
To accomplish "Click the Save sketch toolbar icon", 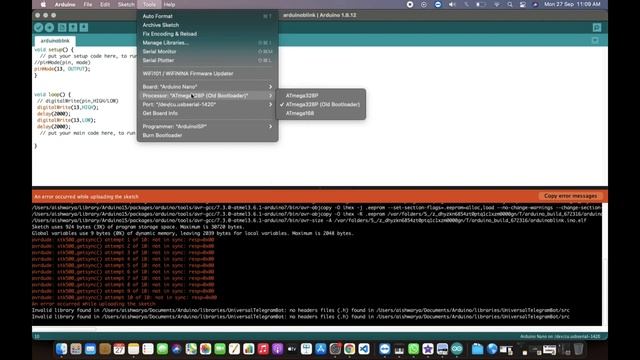I will 84,27.
